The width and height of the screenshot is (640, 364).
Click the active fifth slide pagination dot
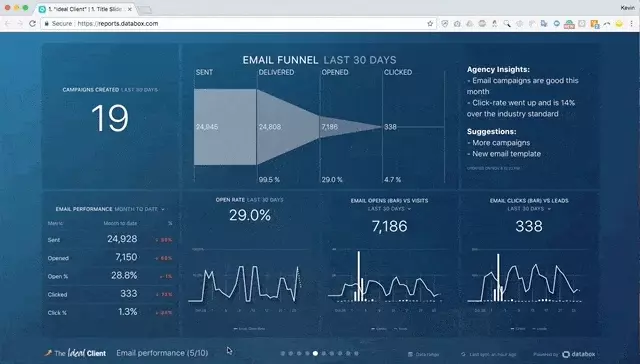(x=315, y=353)
